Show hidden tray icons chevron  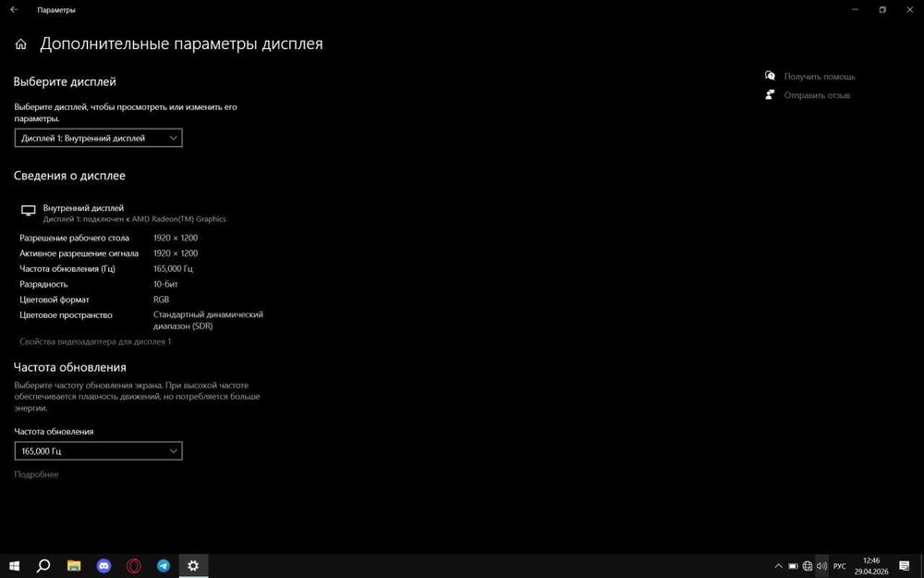tap(778, 566)
